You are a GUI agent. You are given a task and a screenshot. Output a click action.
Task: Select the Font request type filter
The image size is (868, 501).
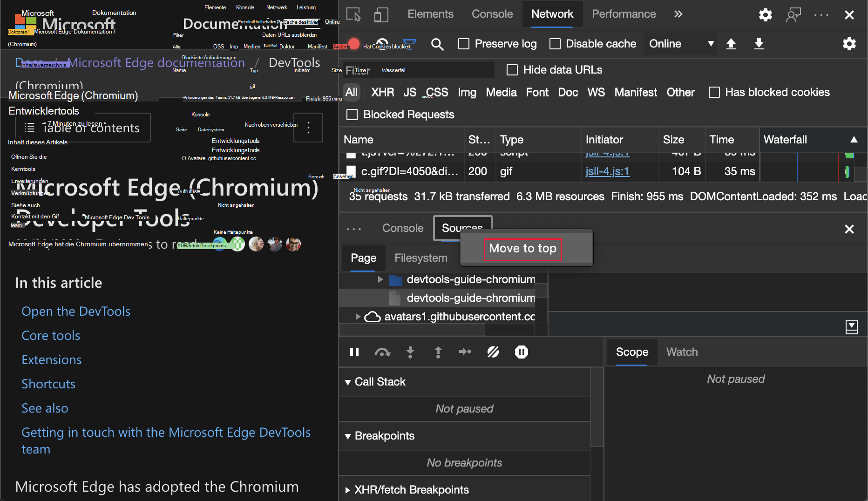(x=537, y=92)
